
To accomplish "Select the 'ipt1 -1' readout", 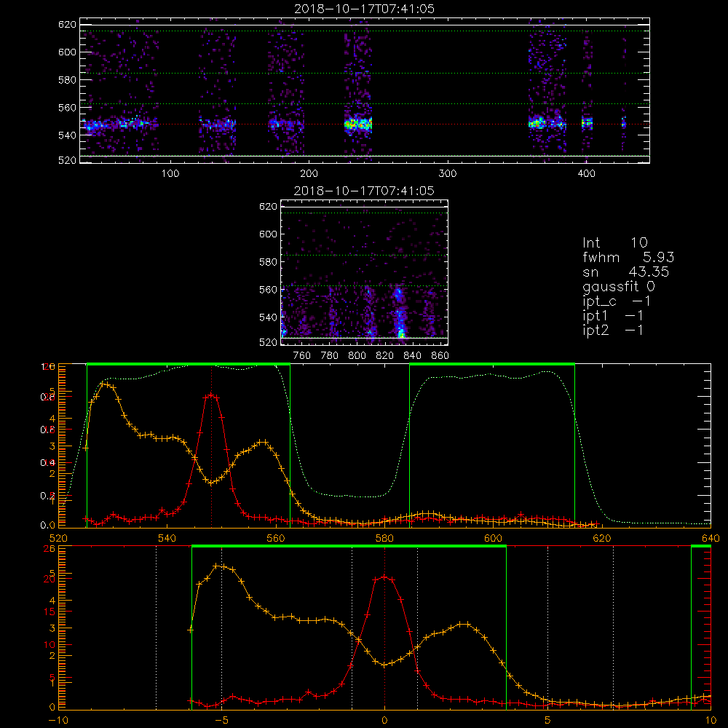I will point(613,316).
